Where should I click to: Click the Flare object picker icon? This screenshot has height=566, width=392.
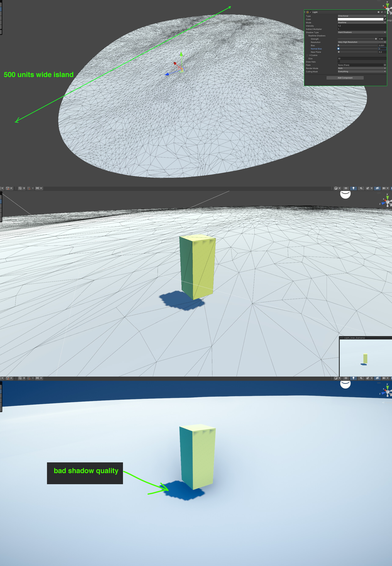pyautogui.click(x=385, y=65)
